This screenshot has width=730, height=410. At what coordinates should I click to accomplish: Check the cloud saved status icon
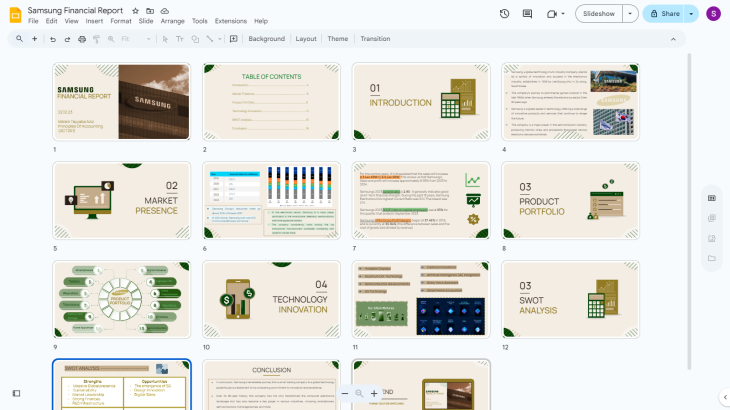coord(165,11)
